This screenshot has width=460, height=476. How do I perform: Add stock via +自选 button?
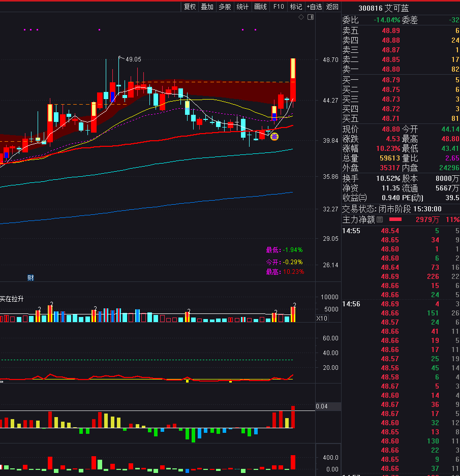[x=314, y=7]
